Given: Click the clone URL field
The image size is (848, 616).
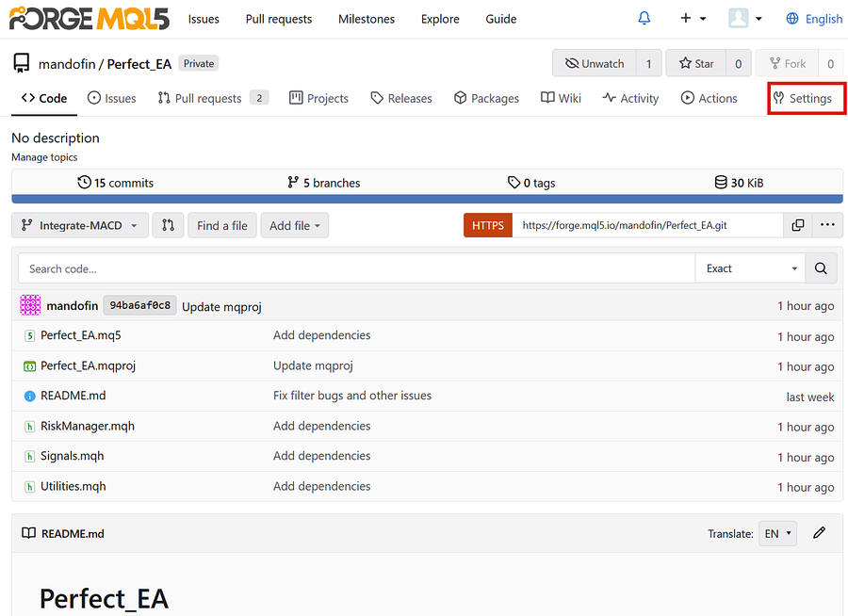Looking at the screenshot, I should pyautogui.click(x=647, y=225).
